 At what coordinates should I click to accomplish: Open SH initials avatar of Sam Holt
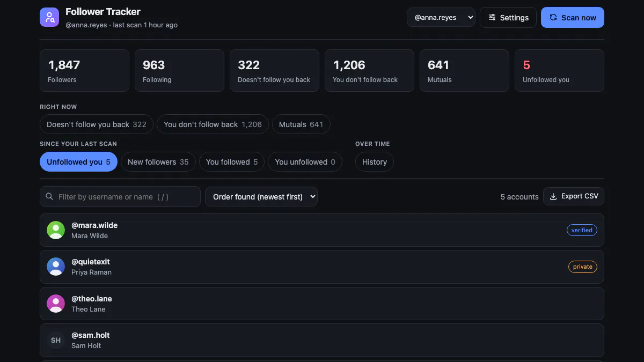point(56,340)
